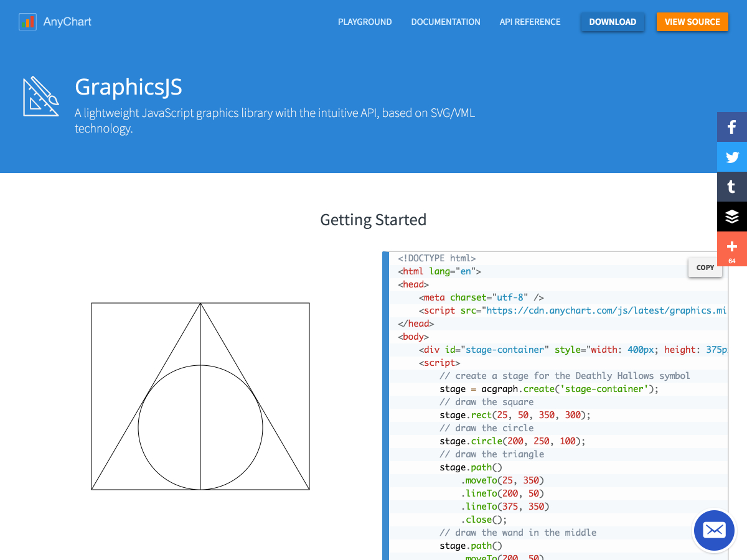The image size is (747, 560).
Task: Open the mail contact chat bubble
Action: [x=714, y=531]
